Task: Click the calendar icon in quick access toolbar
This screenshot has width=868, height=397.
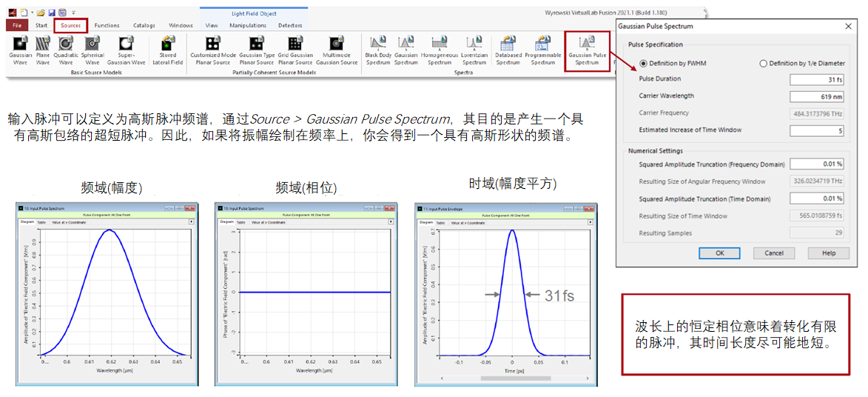Action: click(61, 12)
